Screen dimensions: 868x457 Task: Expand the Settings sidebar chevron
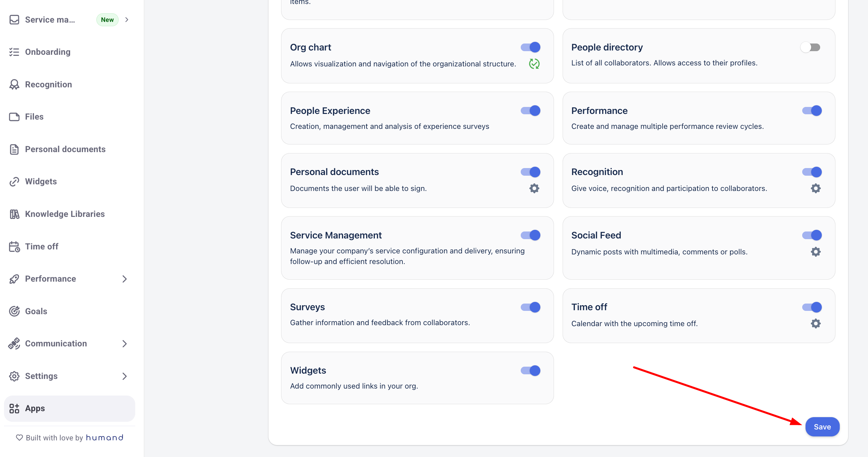pos(124,376)
